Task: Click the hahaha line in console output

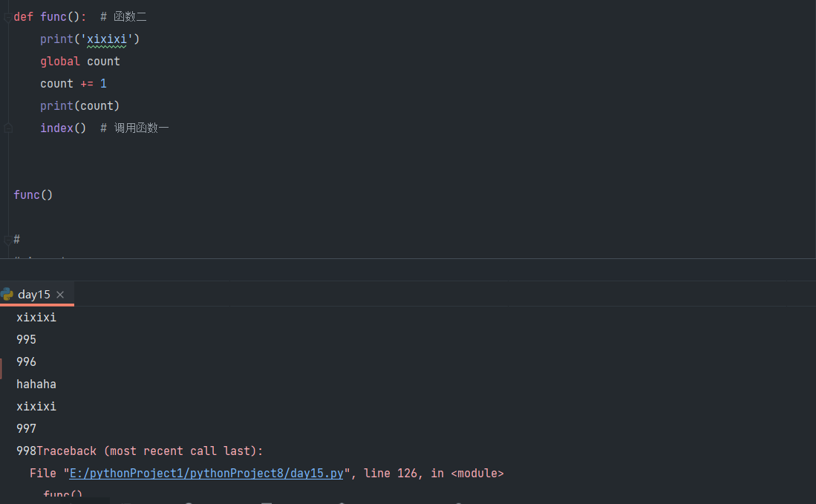Action: tap(36, 384)
